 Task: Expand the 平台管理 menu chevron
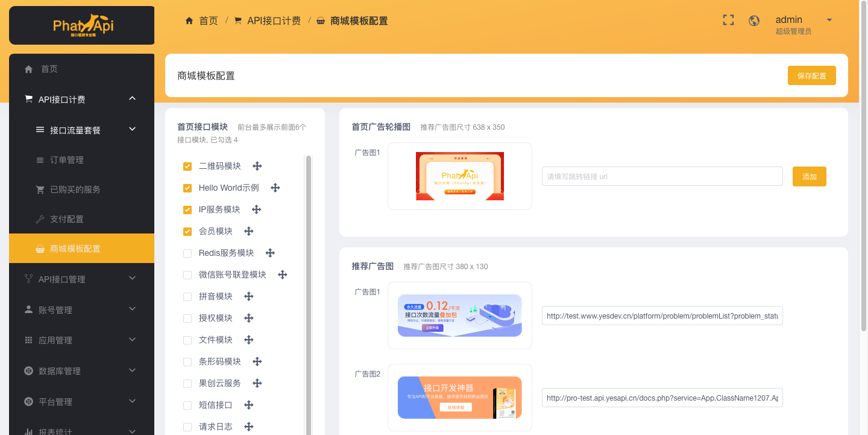(x=133, y=401)
